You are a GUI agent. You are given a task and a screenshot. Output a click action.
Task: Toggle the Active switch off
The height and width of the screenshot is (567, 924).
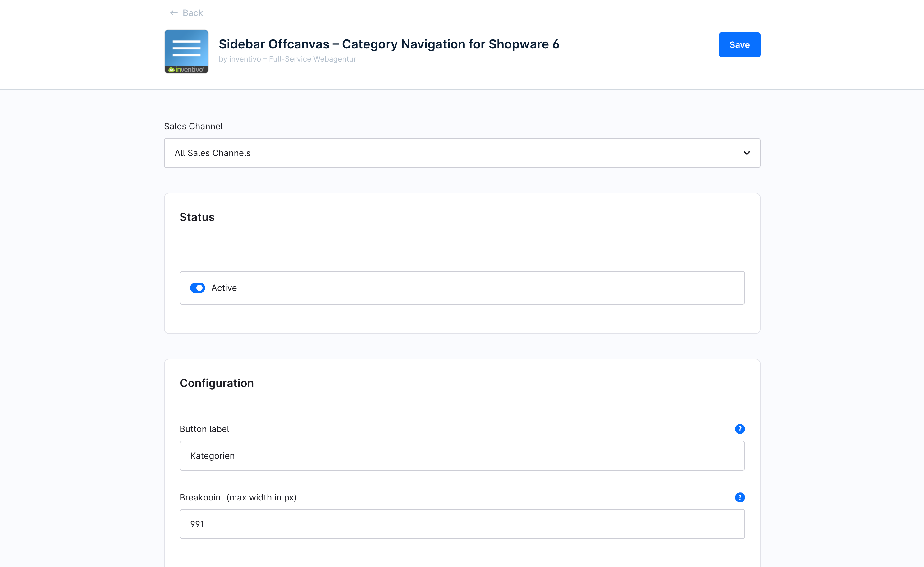point(197,288)
